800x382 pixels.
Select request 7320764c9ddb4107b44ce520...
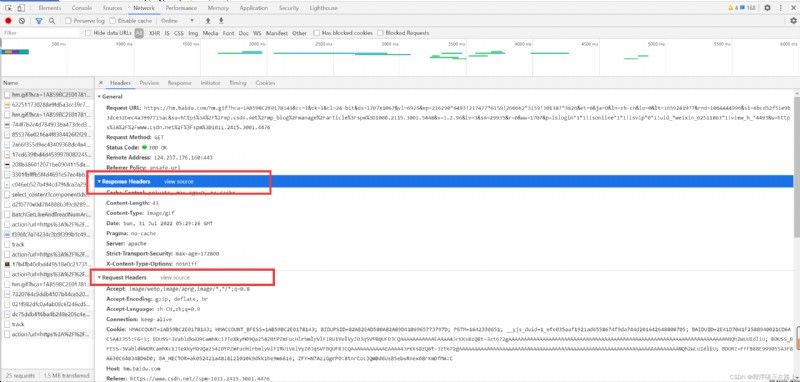pos(47,294)
